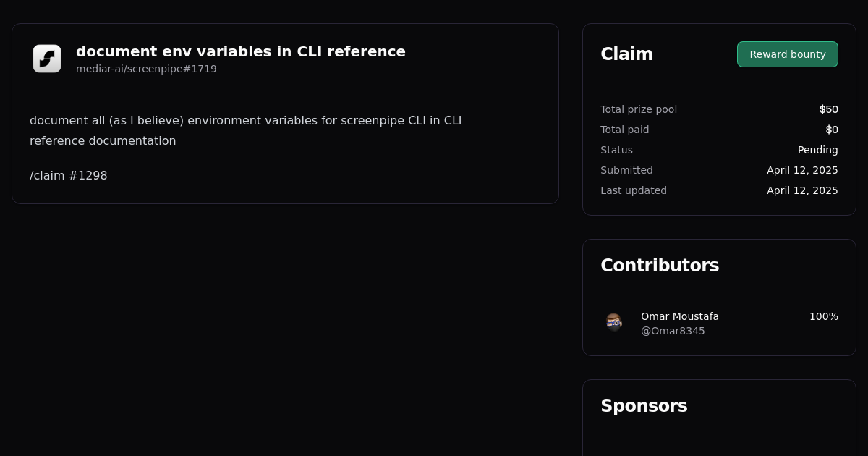
Task: Select the Sponsors section heading
Action: pyautogui.click(x=644, y=406)
